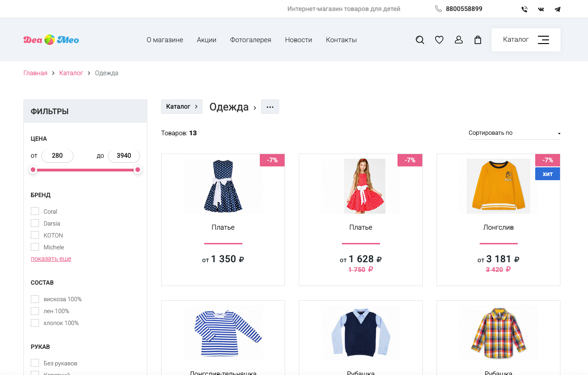The image size is (588, 375).
Task: Open the shopping bag cart icon
Action: click(x=478, y=40)
